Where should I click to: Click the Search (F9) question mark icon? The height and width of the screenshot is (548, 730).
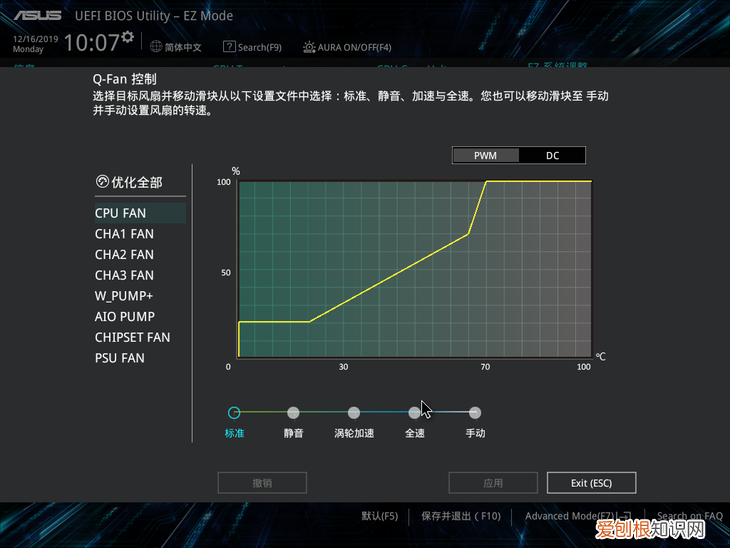(x=229, y=46)
